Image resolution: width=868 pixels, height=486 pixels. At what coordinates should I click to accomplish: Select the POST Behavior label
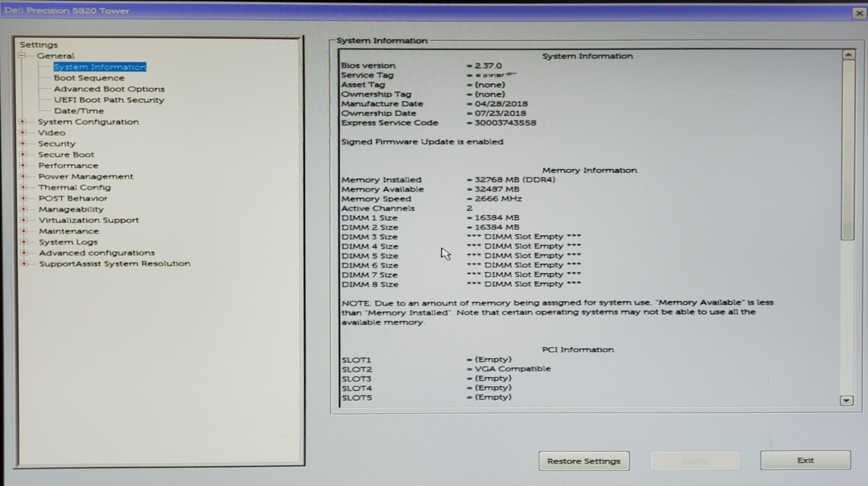pos(73,199)
